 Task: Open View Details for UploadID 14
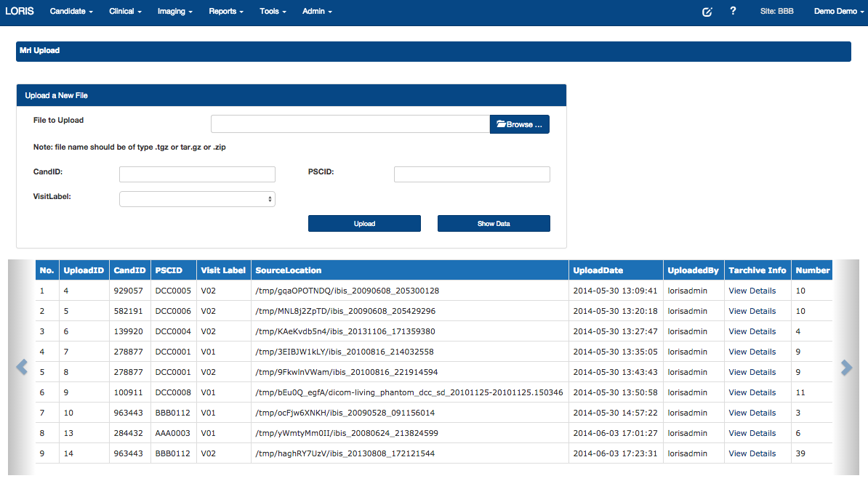[x=752, y=453]
